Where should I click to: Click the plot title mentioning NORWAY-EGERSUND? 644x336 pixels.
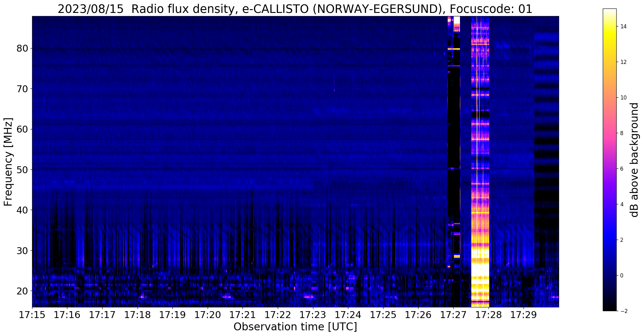(295, 9)
